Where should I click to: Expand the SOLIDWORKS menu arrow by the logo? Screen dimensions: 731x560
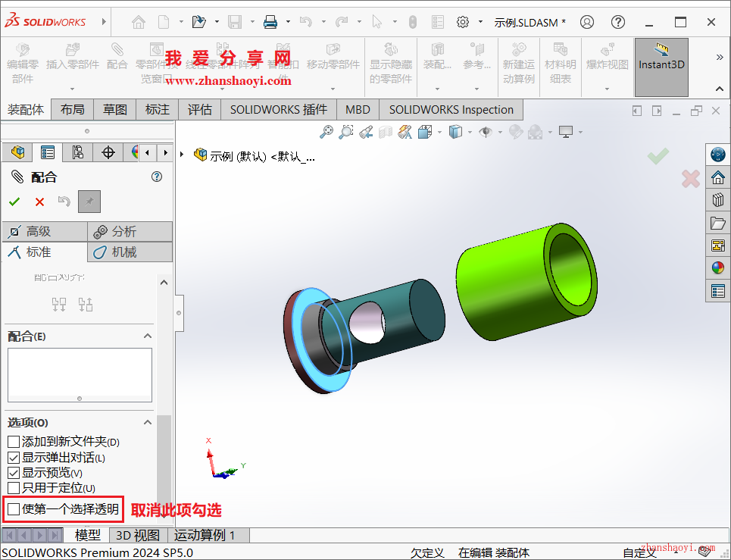coord(104,21)
